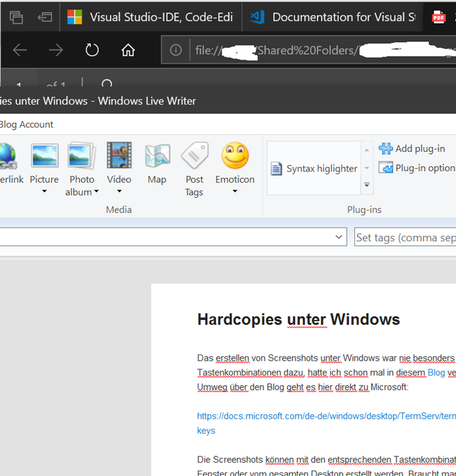Click the Post Tags icon

pyautogui.click(x=195, y=157)
